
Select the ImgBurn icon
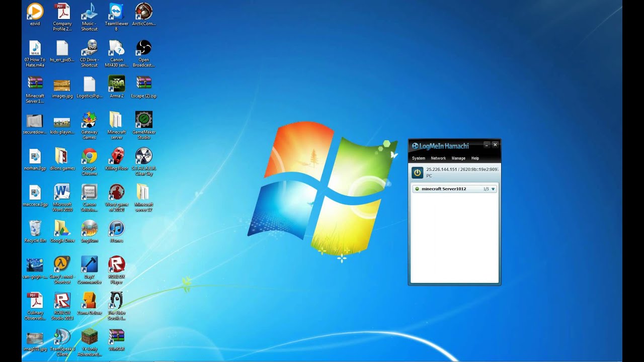[90, 228]
